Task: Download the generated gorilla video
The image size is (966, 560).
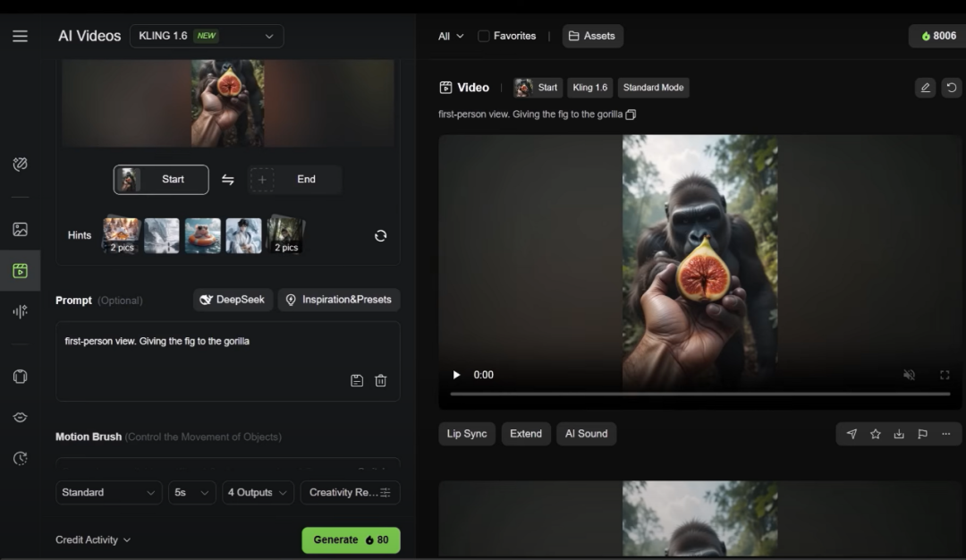Action: [x=899, y=434]
